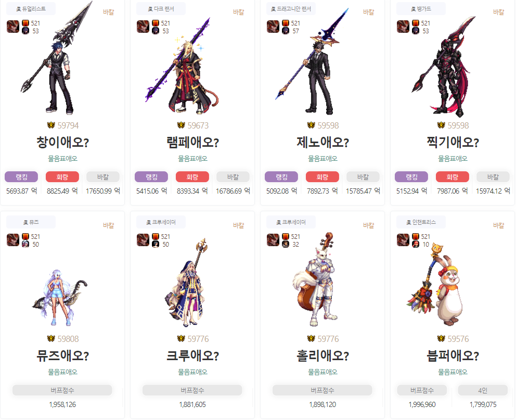This screenshot has height=420, width=516.
Task: Select the 4인 tab on the 블퍼애오? card
Action: tap(483, 390)
